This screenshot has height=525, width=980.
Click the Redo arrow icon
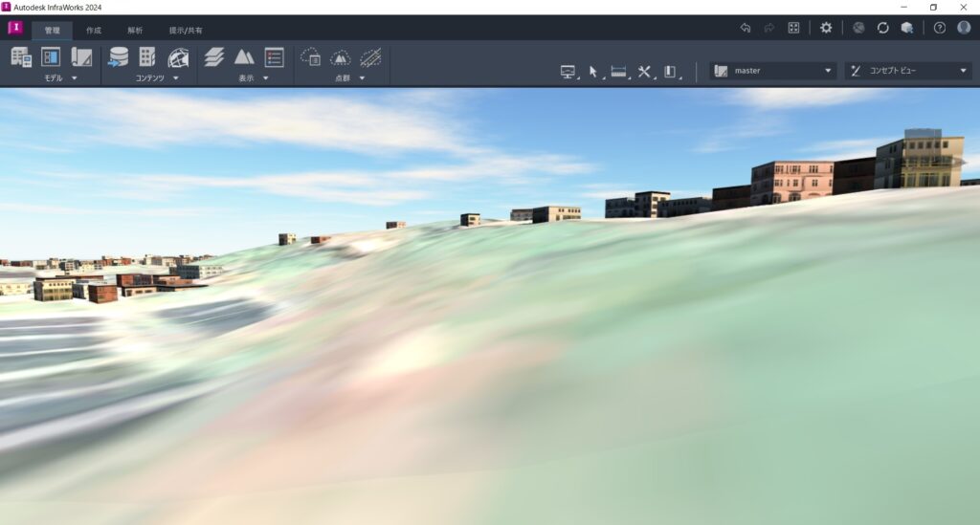tap(769, 28)
